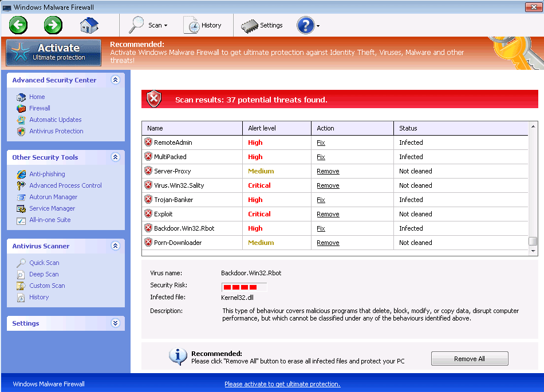The height and width of the screenshot is (392, 544).
Task: Click the red Security Risk meter bar
Action: (x=243, y=287)
